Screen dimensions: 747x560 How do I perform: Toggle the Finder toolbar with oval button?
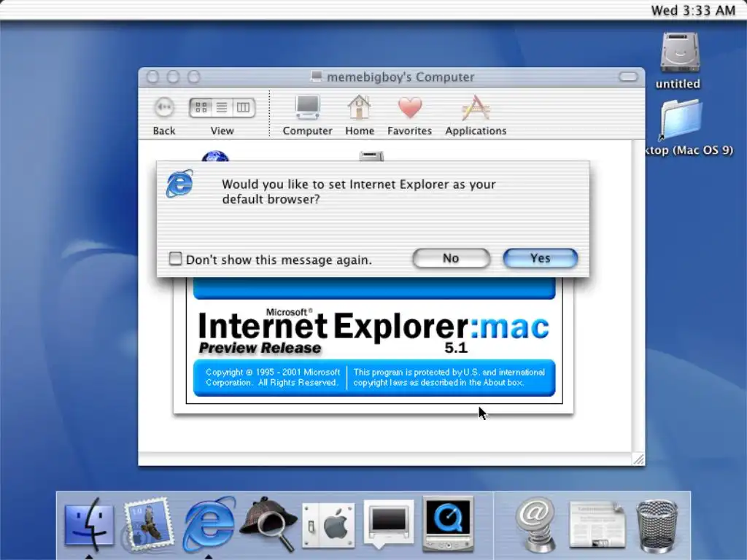tap(628, 77)
